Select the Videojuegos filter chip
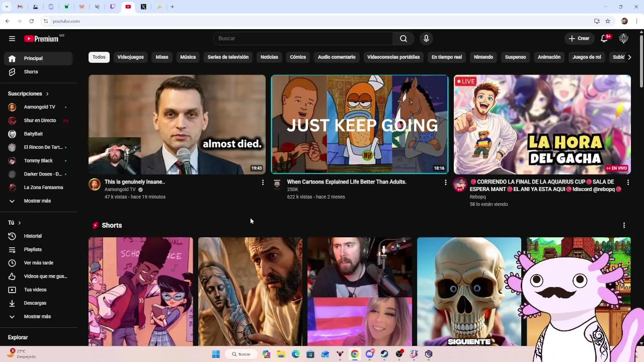This screenshot has height=362, width=644. [x=130, y=57]
